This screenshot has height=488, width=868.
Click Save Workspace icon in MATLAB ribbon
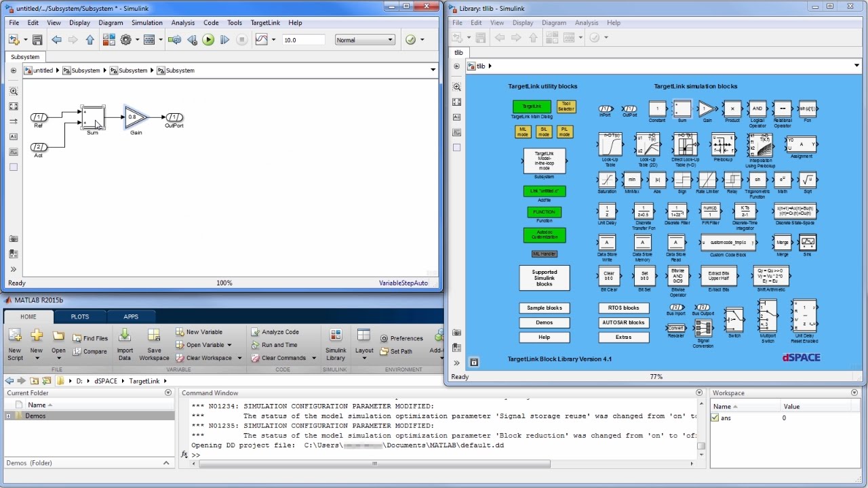click(x=154, y=344)
